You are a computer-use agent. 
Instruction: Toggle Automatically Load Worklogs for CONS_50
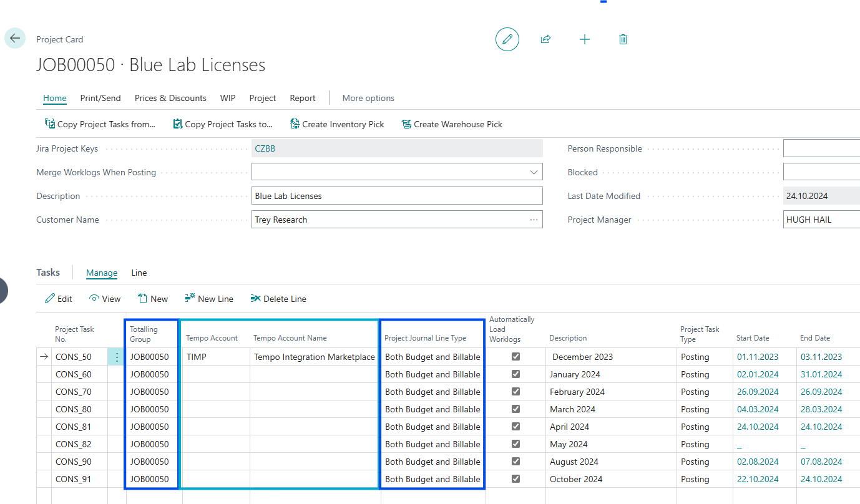pos(516,357)
